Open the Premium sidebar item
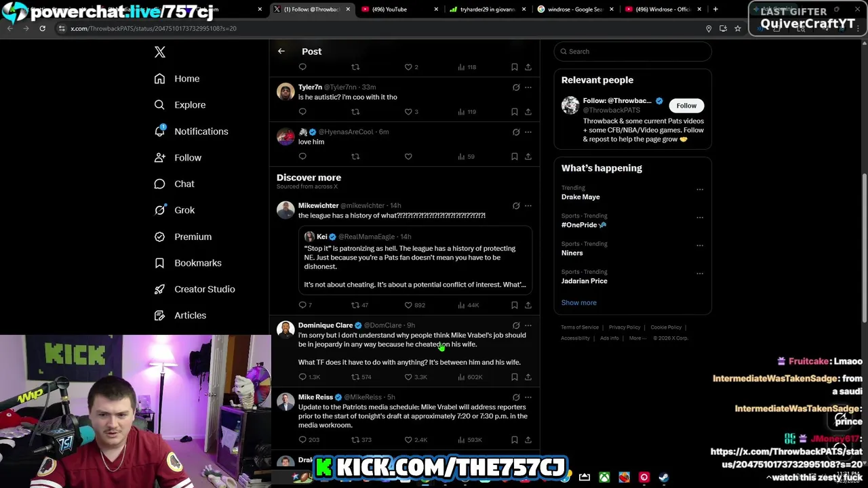Image resolution: width=868 pixels, height=488 pixels. click(182, 237)
